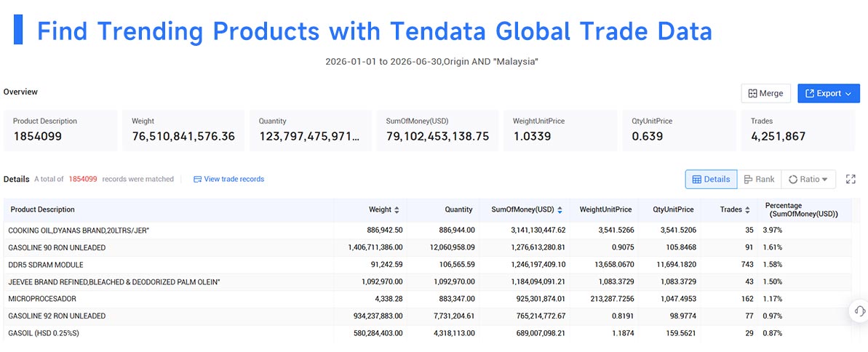The image size is (868, 352).
Task: Select GASOLINE 90 RON UNLEADED row
Action: pyautogui.click(x=427, y=247)
